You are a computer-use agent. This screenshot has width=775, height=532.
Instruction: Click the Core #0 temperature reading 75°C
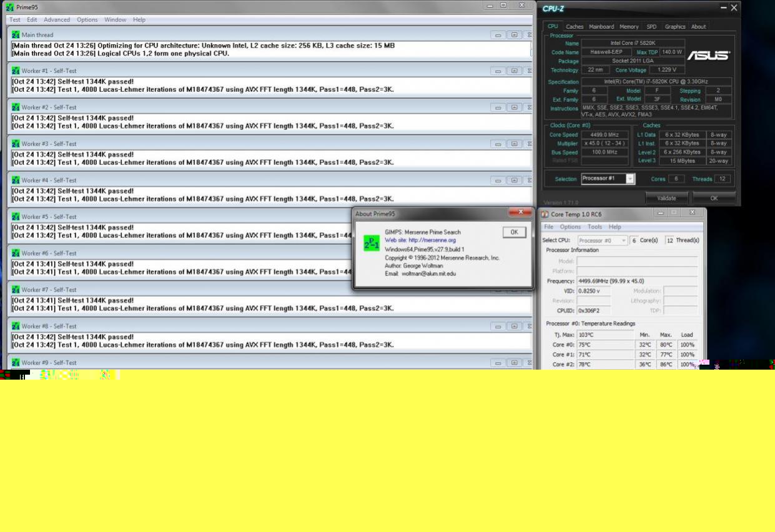point(605,345)
